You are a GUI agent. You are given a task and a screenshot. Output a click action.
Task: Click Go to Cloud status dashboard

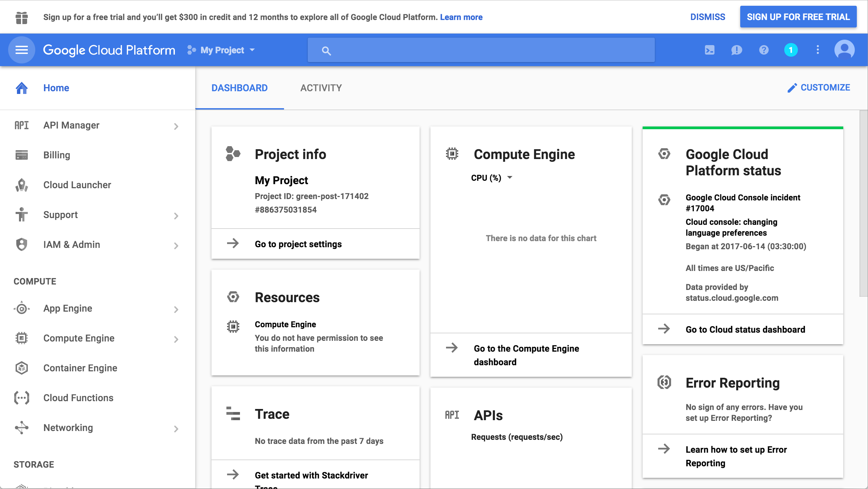[745, 329]
